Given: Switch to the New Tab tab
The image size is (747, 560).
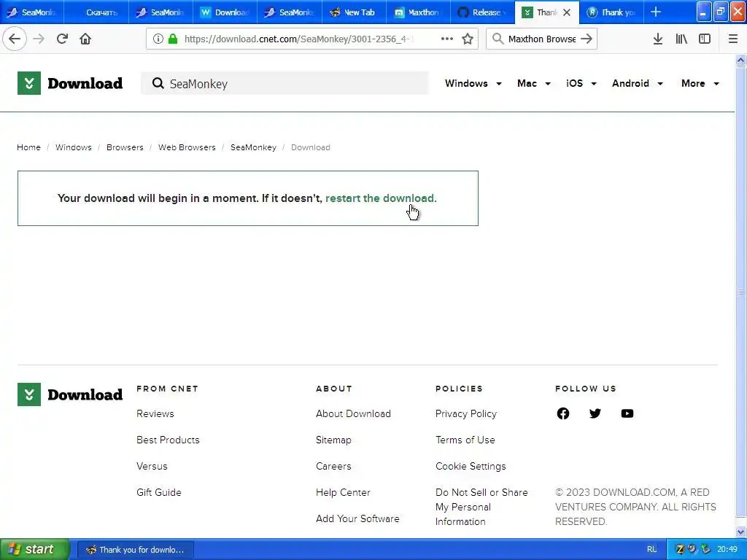Looking at the screenshot, I should 354,12.
